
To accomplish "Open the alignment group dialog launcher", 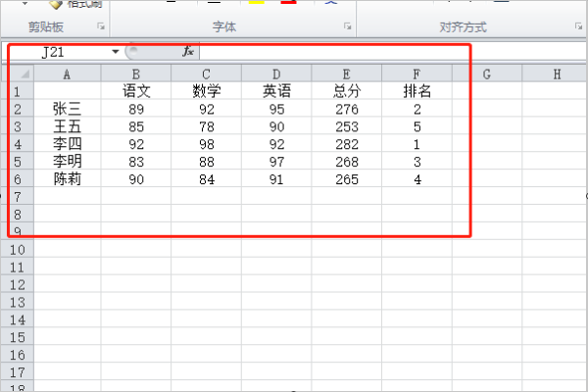I will (578, 26).
